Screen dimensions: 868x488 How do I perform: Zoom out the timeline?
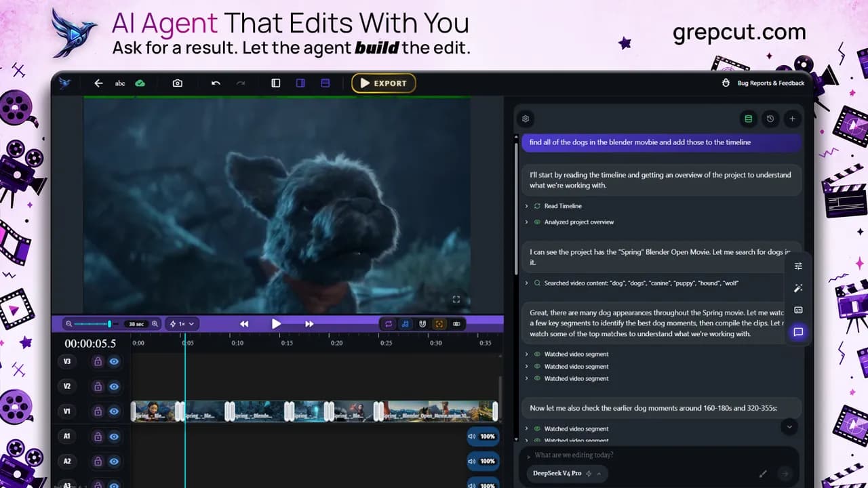[68, 324]
